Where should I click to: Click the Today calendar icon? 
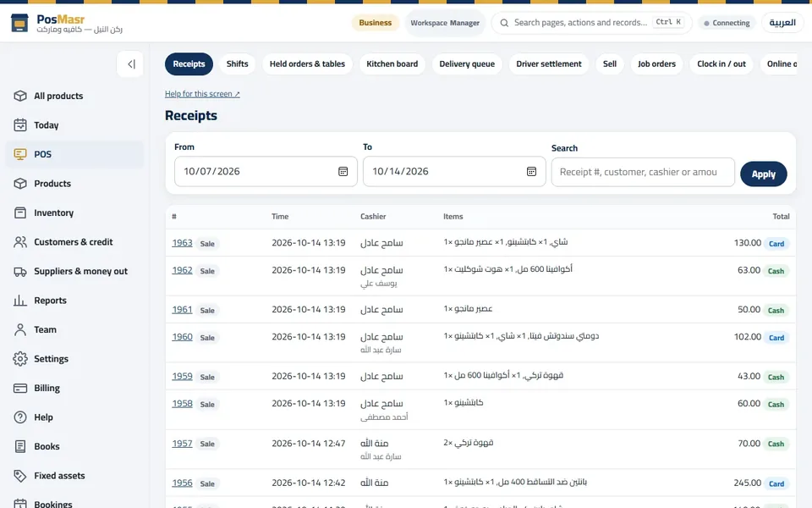tap(20, 125)
